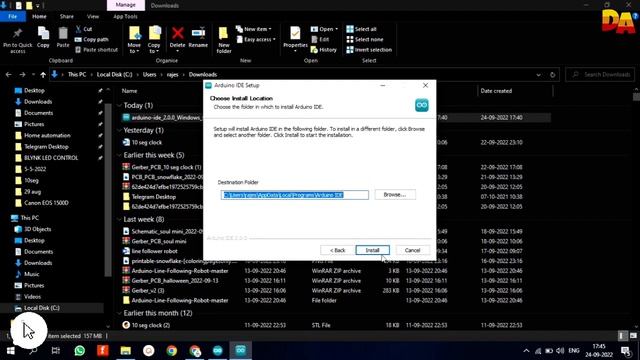
Task: Open the New item dropdown
Action: click(253, 29)
